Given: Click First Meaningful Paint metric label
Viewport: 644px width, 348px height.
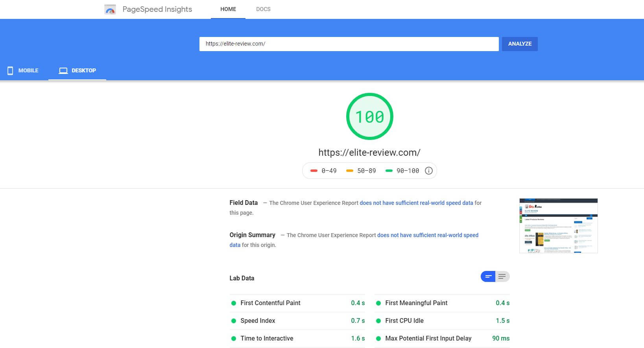Looking at the screenshot, I should click(416, 303).
